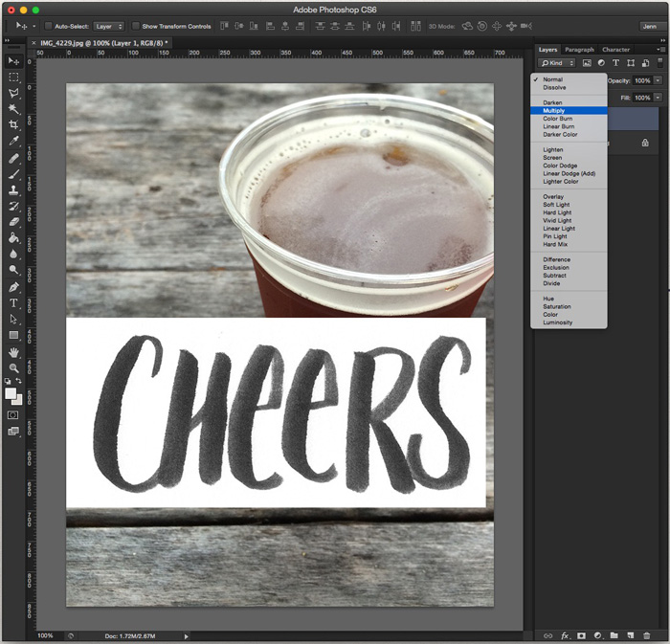
Task: Link layers icon in Layers panel
Action: pyautogui.click(x=547, y=636)
